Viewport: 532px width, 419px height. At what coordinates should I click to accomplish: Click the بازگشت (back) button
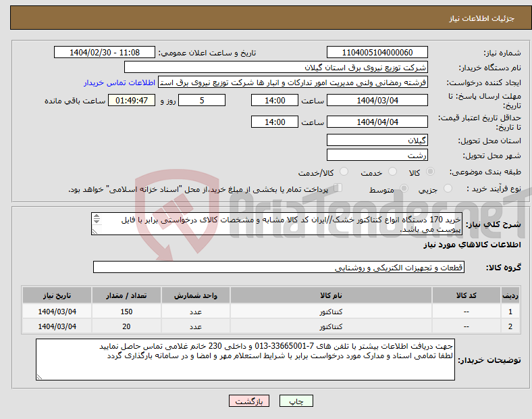pyautogui.click(x=249, y=401)
